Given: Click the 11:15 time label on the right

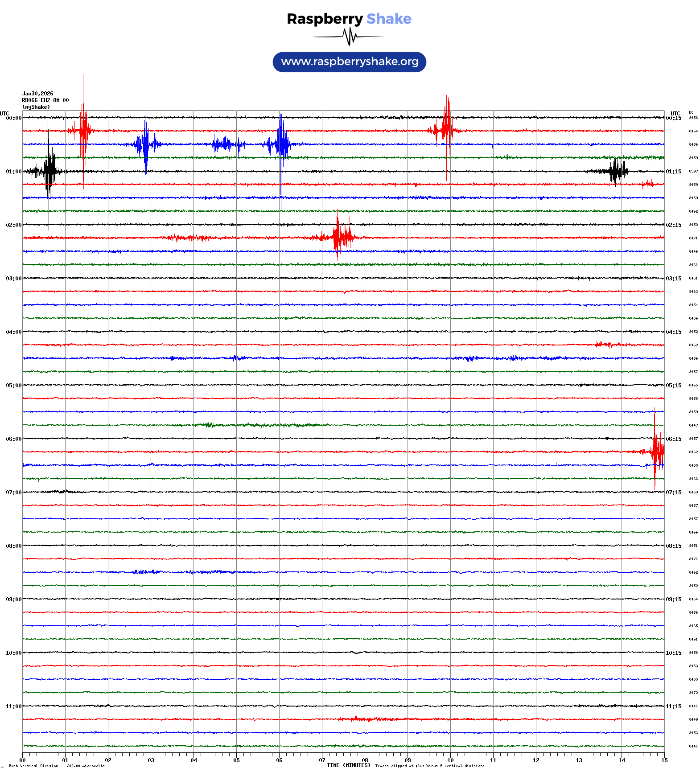Looking at the screenshot, I should tap(673, 706).
